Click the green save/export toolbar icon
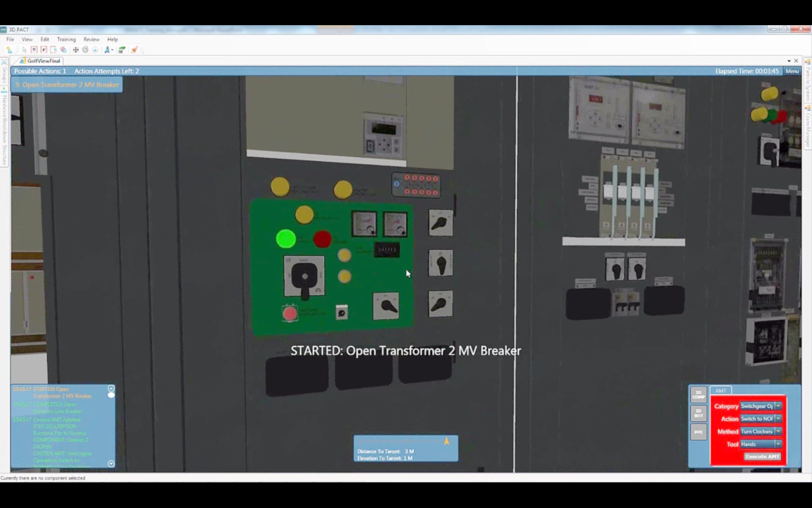This screenshot has height=508, width=812. tap(122, 50)
